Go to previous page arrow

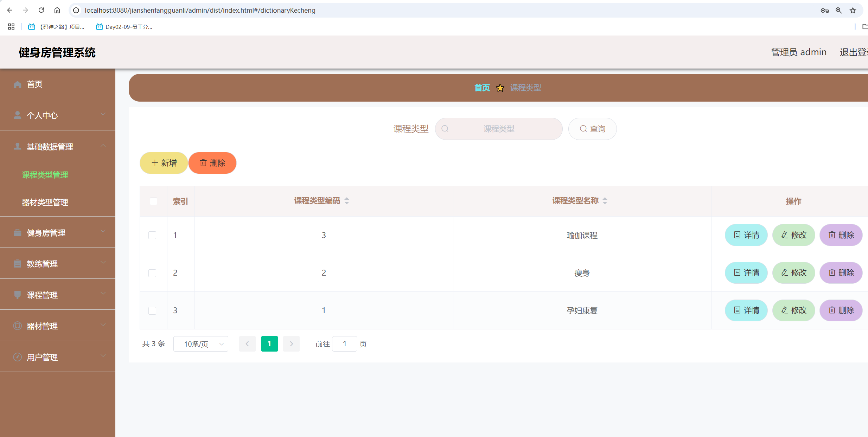point(247,344)
